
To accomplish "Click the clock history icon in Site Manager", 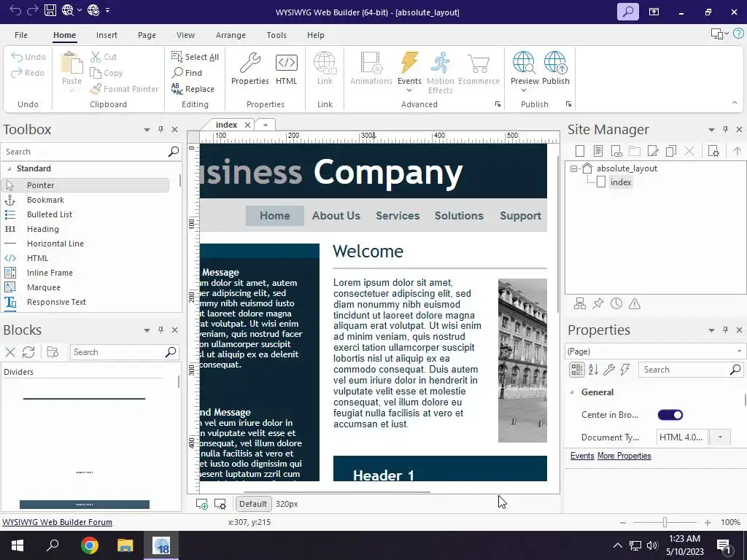I will tap(616, 304).
